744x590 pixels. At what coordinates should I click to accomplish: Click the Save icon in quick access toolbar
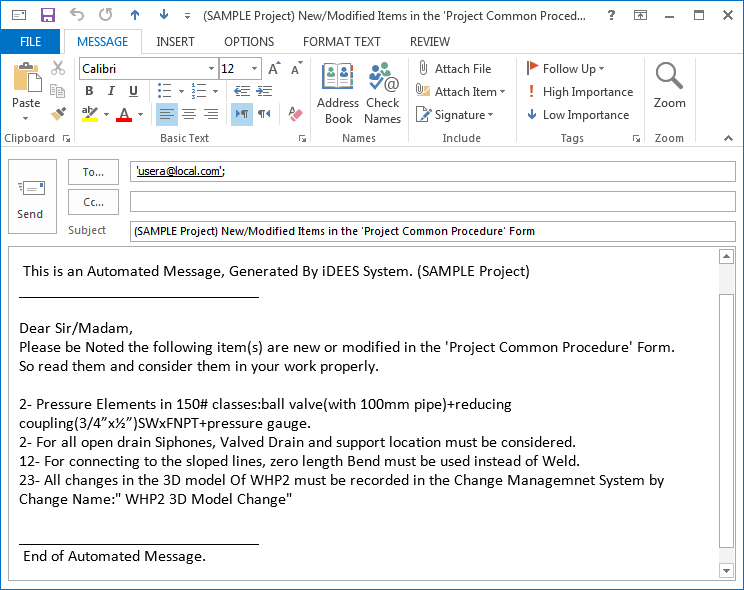coord(47,15)
